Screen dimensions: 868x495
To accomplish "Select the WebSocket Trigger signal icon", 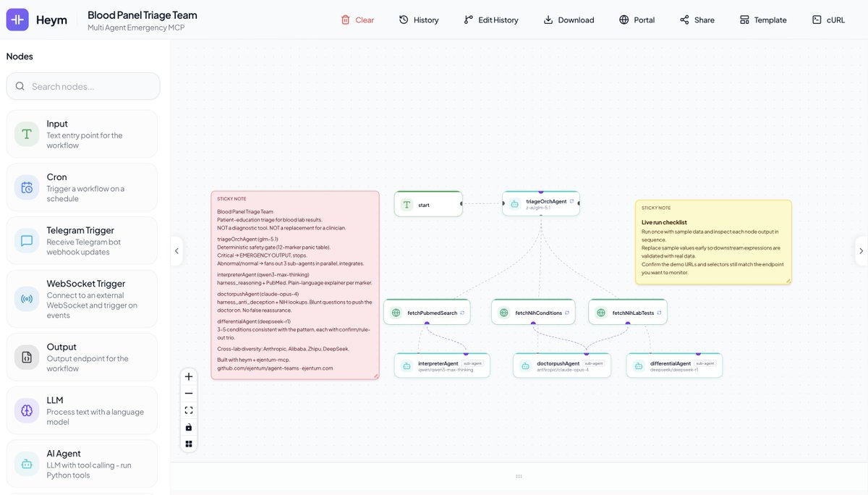I will pyautogui.click(x=27, y=299).
